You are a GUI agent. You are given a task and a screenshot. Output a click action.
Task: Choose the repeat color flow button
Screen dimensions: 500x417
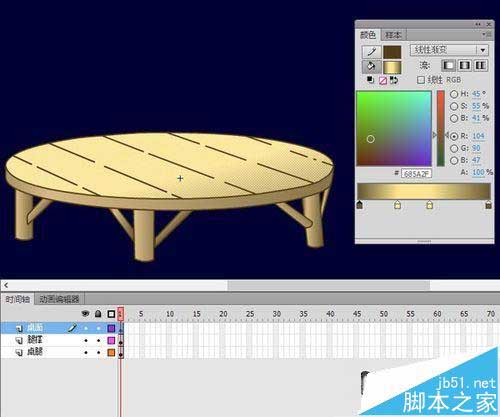tap(480, 65)
